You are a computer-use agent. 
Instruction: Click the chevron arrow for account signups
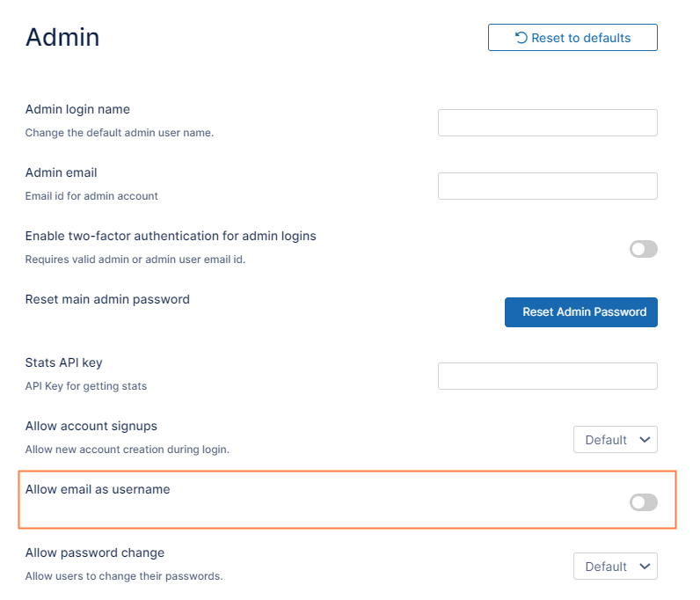645,440
